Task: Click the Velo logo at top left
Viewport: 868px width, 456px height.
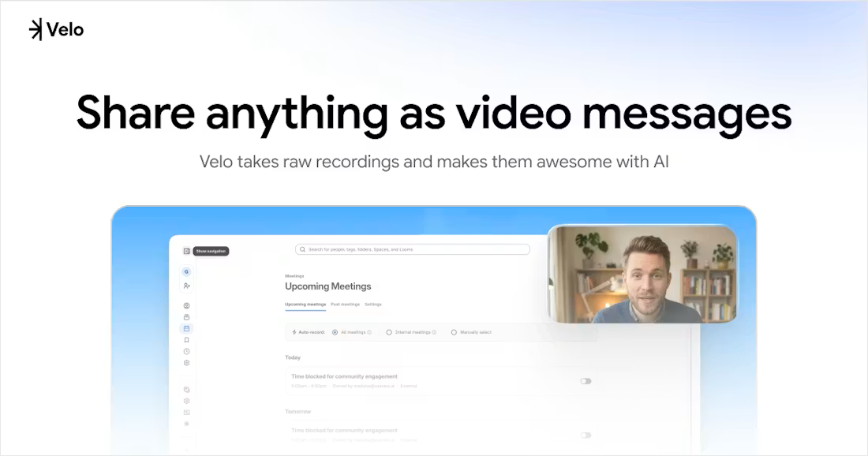Action: [56, 29]
